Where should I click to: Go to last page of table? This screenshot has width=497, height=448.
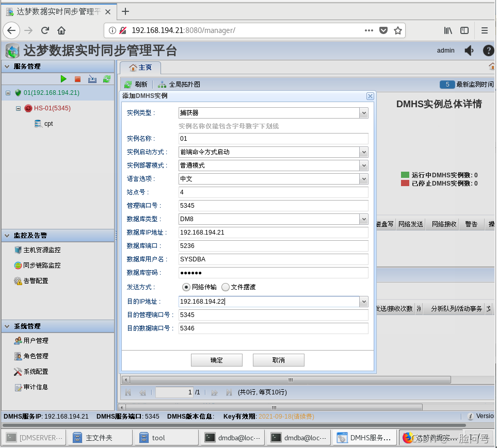pos(229,393)
